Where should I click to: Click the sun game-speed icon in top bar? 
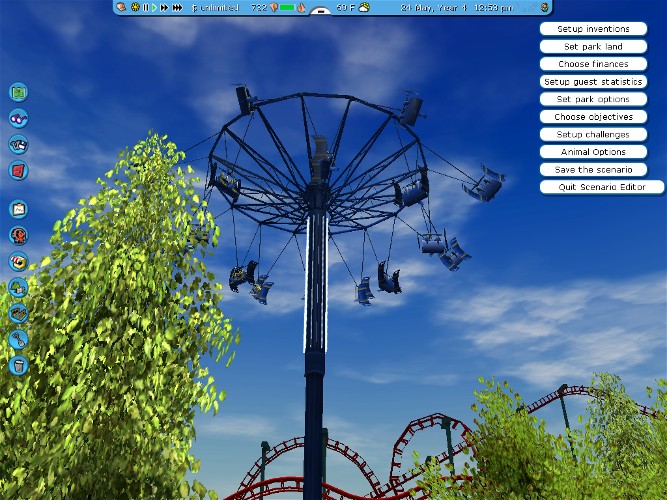point(135,7)
